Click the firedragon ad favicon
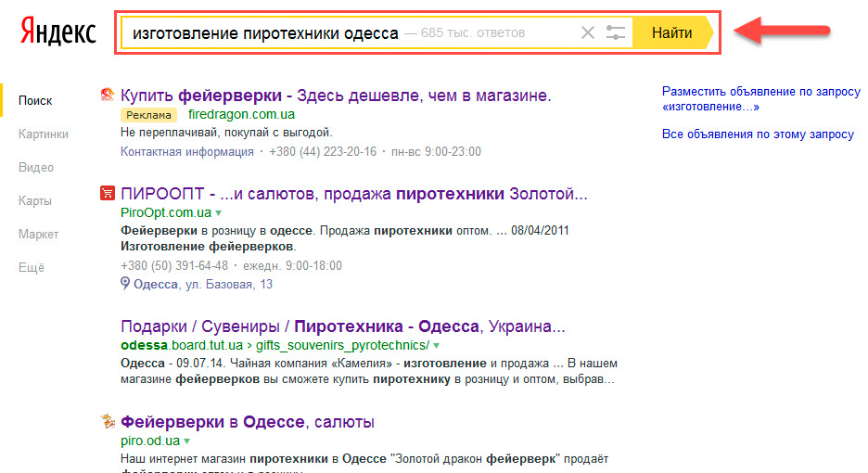This screenshot has height=473, width=868. [108, 95]
